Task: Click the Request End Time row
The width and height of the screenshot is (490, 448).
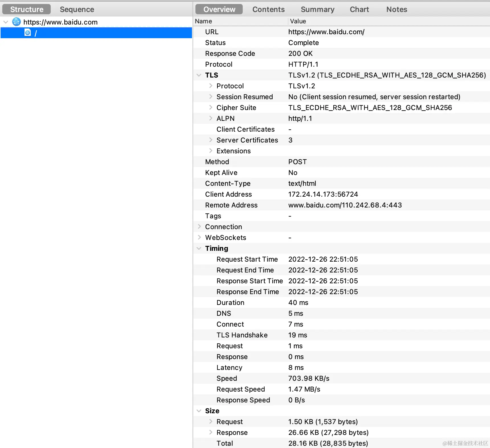Action: tap(342, 270)
